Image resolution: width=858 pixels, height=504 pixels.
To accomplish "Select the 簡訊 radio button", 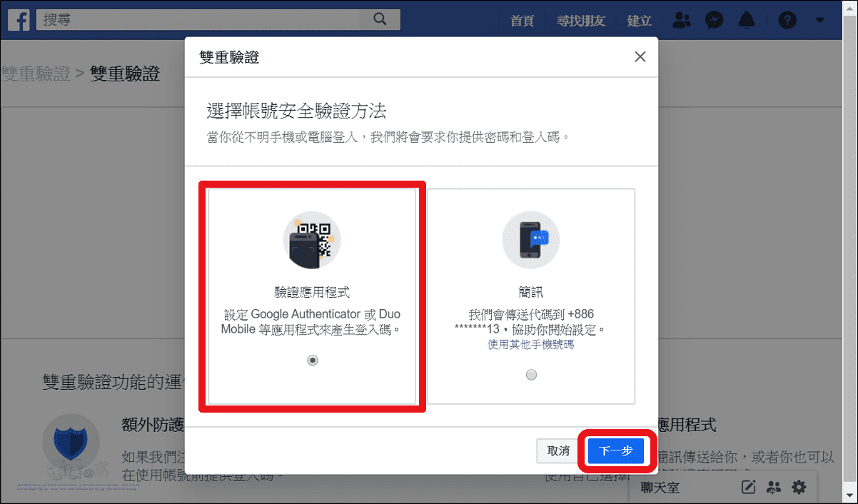I will click(x=531, y=375).
